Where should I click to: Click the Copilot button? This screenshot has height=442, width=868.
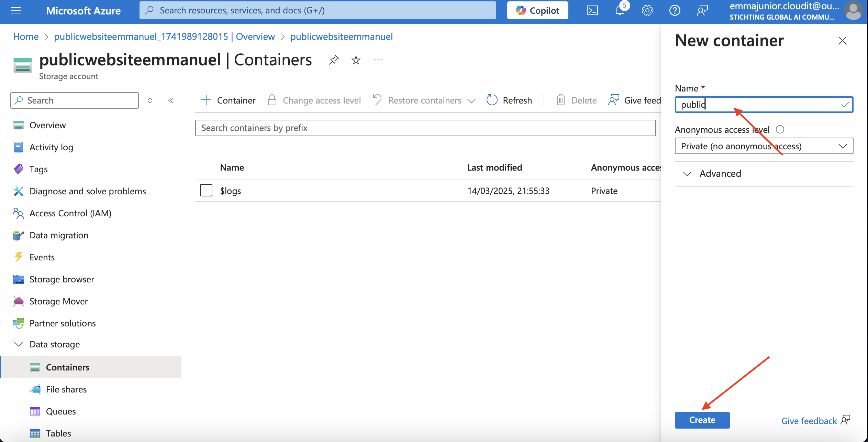[538, 10]
